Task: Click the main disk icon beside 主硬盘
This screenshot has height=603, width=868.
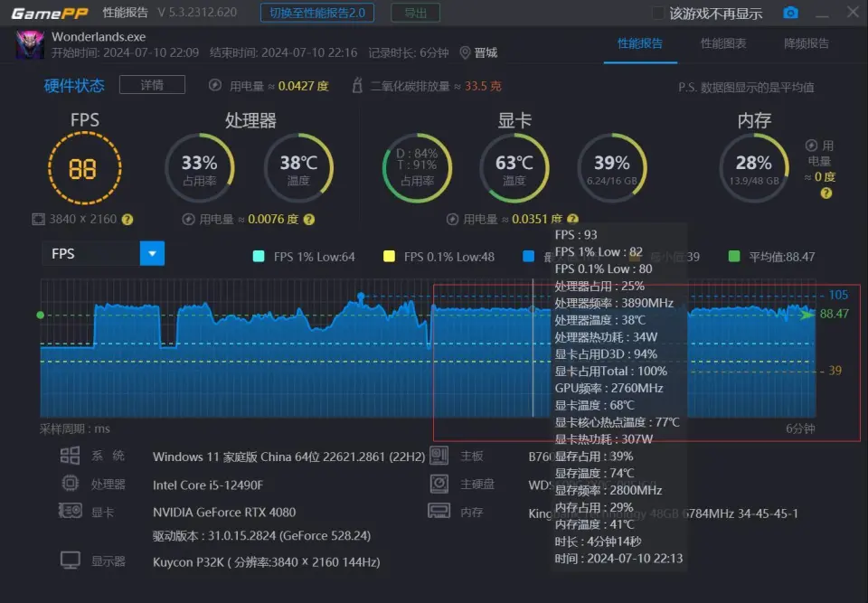Action: pyautogui.click(x=439, y=484)
